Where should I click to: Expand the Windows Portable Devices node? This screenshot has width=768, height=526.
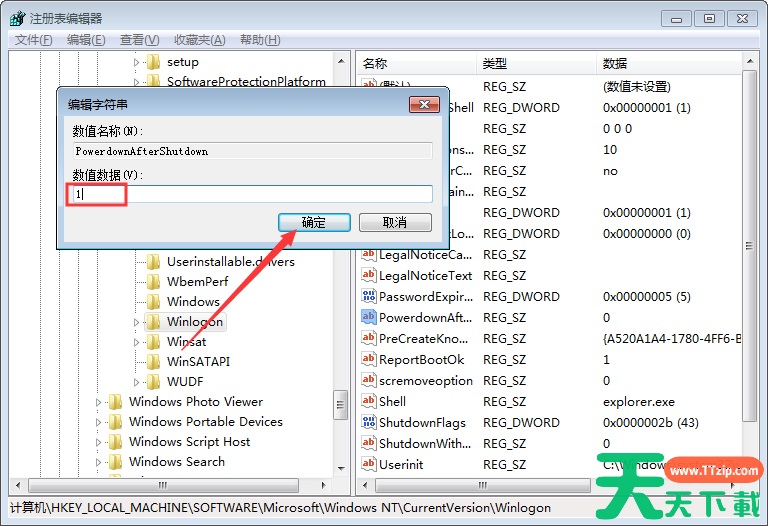pos(98,422)
